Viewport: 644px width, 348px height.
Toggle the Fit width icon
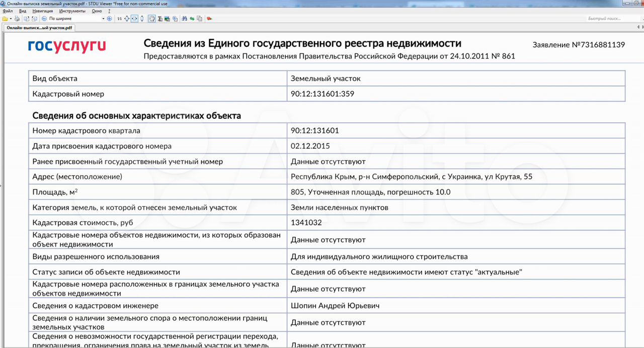134,19
